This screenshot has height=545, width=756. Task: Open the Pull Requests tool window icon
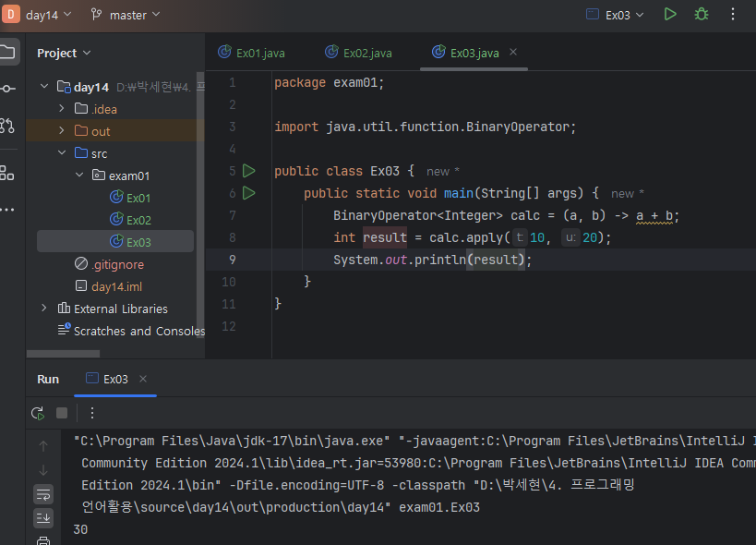click(7, 126)
